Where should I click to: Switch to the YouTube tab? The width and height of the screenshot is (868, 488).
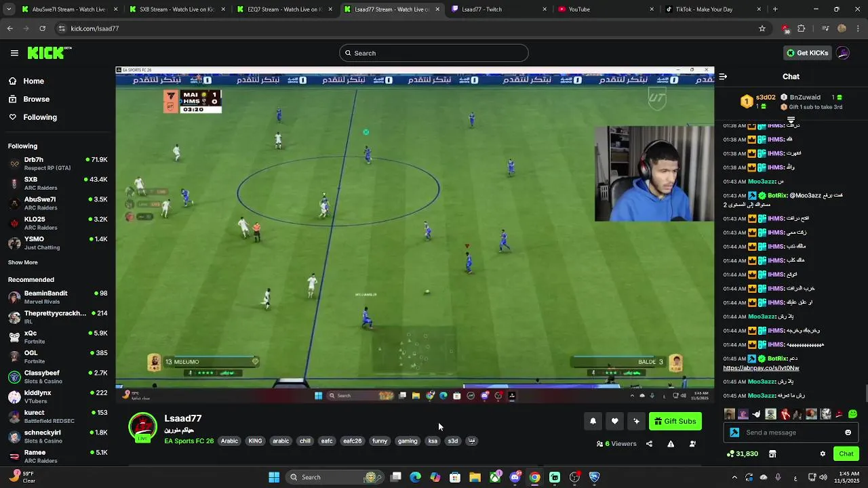point(606,9)
